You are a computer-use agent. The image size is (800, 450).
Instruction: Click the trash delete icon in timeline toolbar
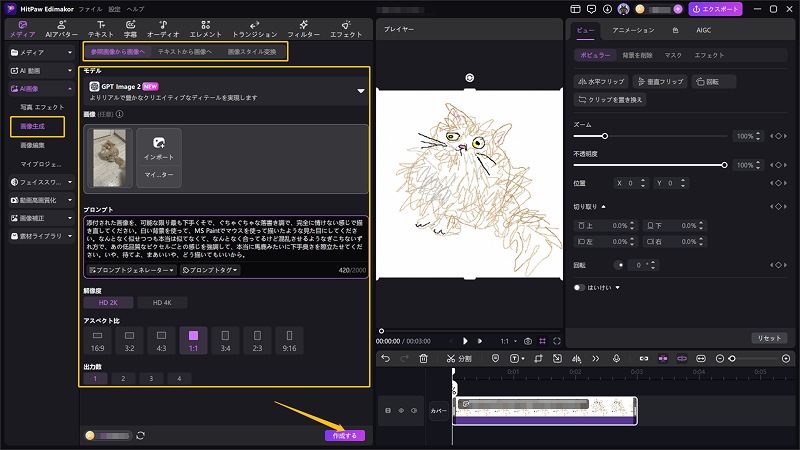tap(423, 359)
